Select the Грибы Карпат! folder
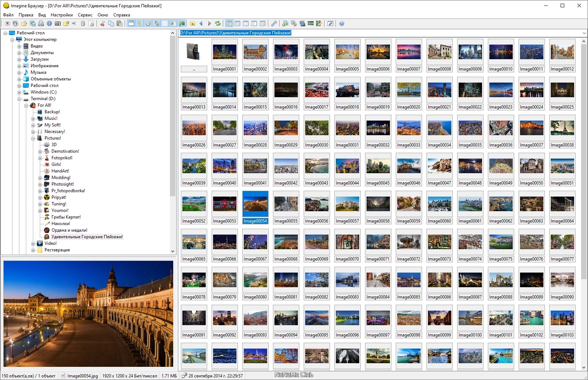Viewport: 588px width, 380px height. (66, 217)
